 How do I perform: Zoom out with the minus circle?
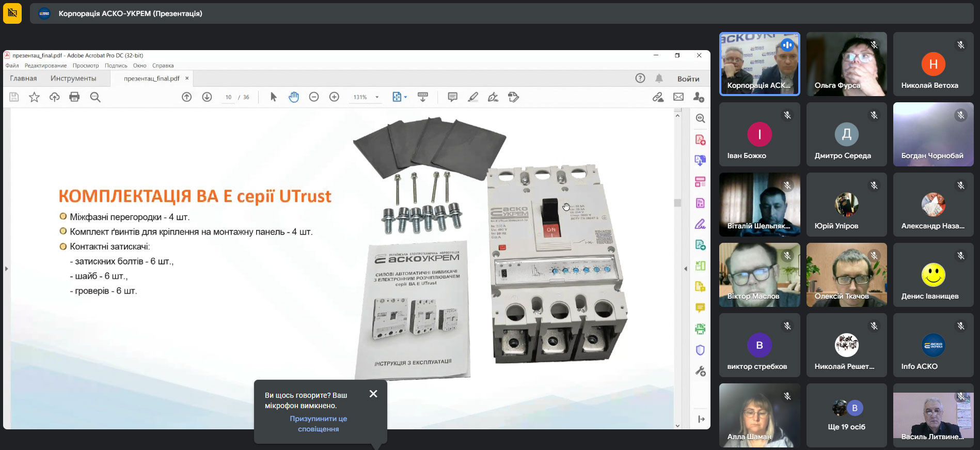tap(314, 97)
